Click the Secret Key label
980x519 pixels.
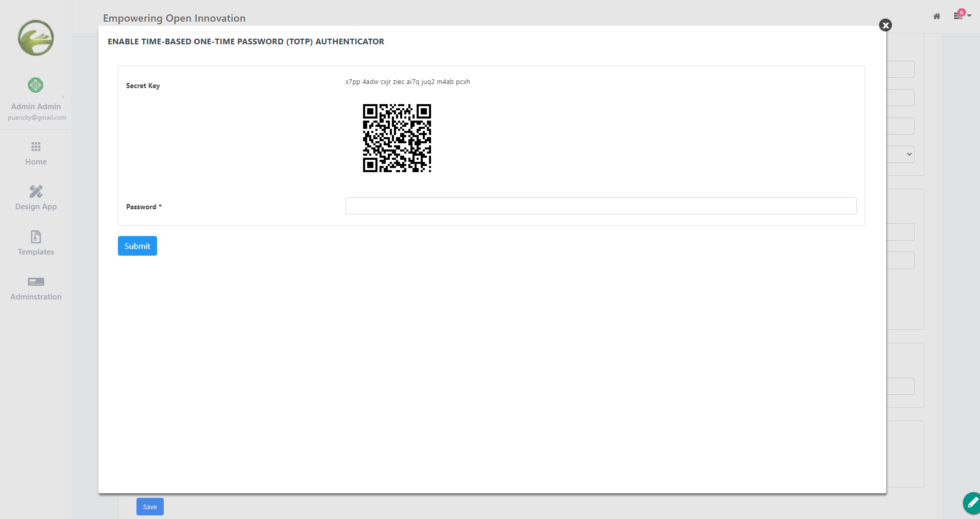tap(143, 86)
